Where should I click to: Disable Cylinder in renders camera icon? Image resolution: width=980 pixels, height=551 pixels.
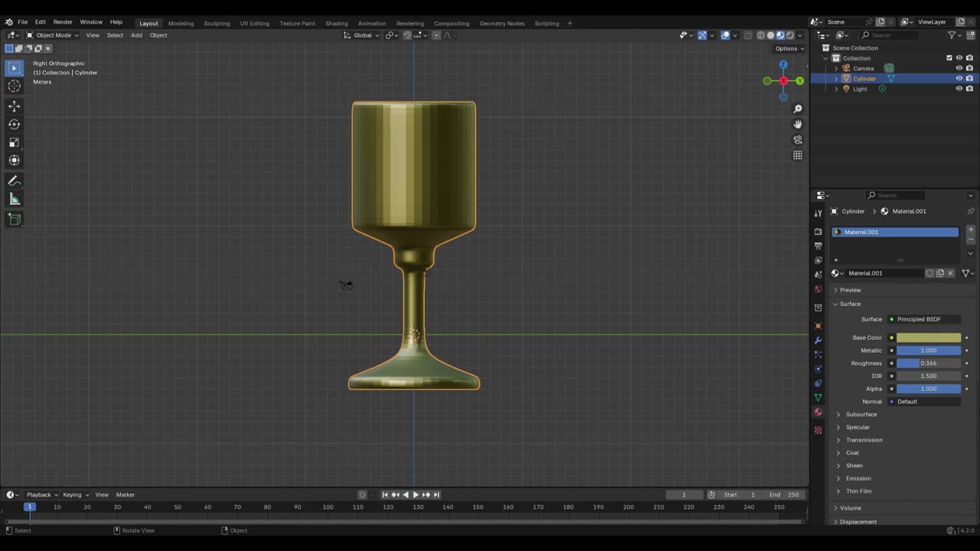tap(969, 78)
